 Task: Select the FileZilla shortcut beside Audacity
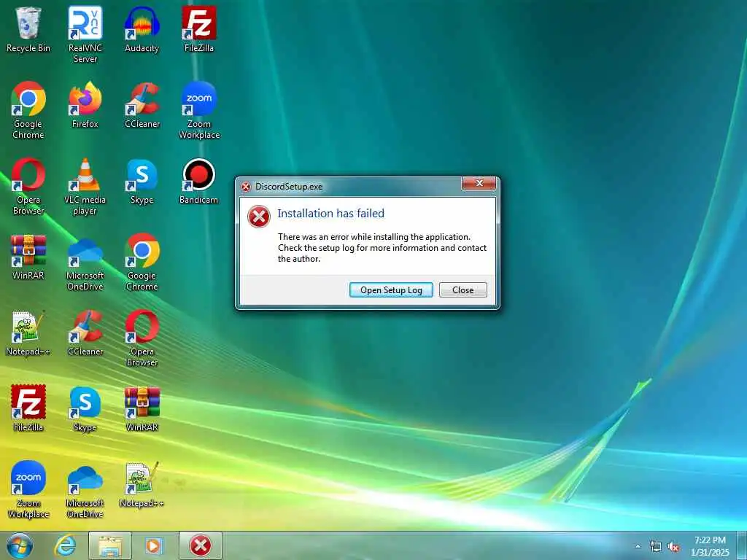[199, 30]
